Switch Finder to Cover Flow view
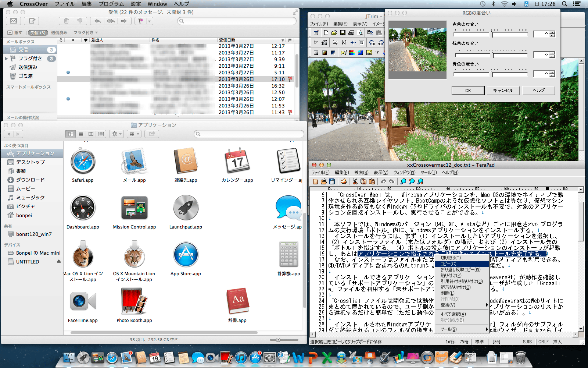 101,134
